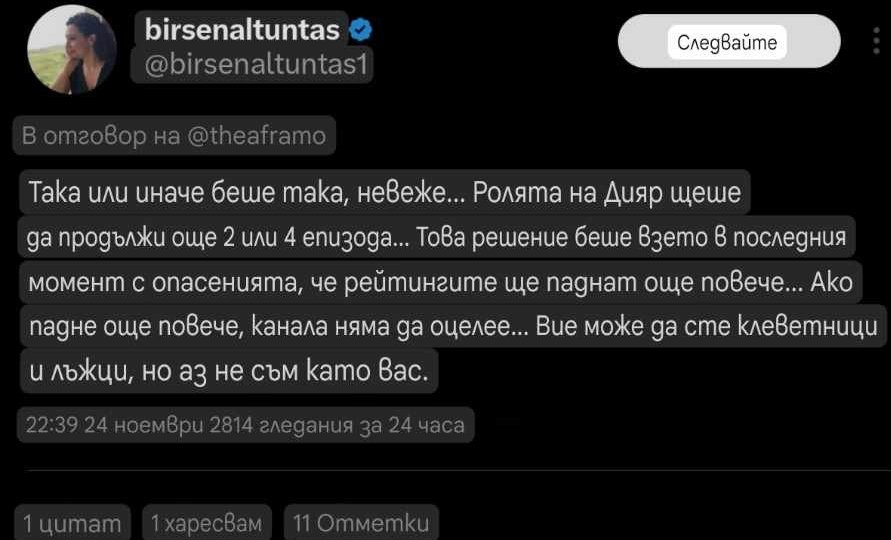Open the @birsenaltuntas1 handle link

[253, 64]
